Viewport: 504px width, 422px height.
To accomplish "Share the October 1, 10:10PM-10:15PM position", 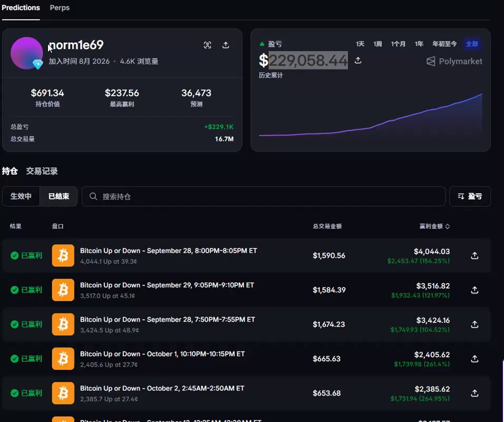I will pos(474,359).
